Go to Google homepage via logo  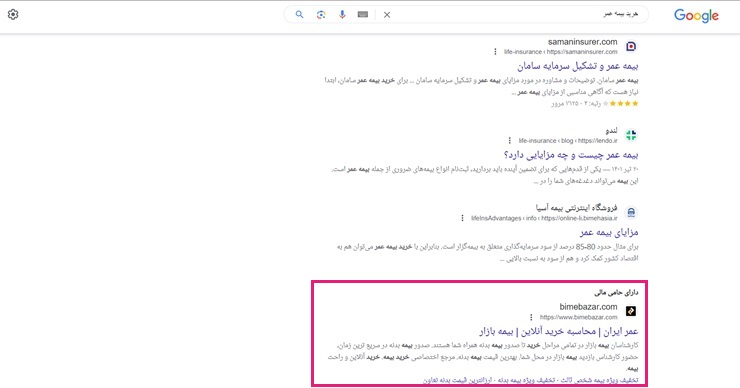696,16
